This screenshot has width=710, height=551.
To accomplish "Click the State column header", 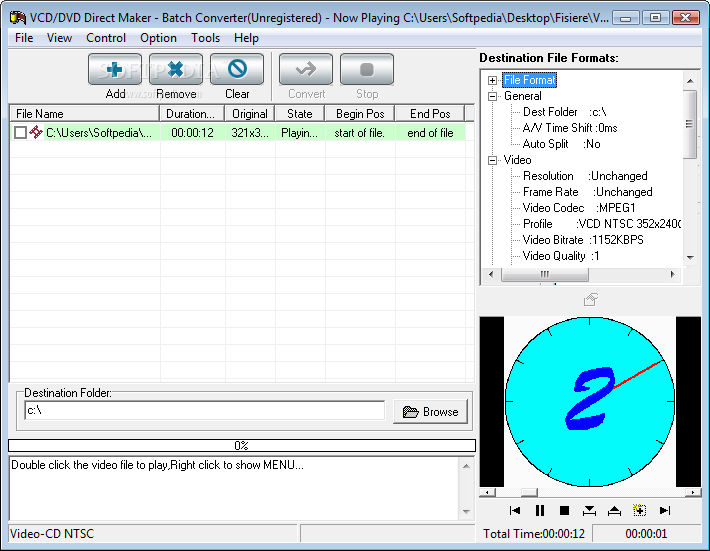I will coord(300,114).
